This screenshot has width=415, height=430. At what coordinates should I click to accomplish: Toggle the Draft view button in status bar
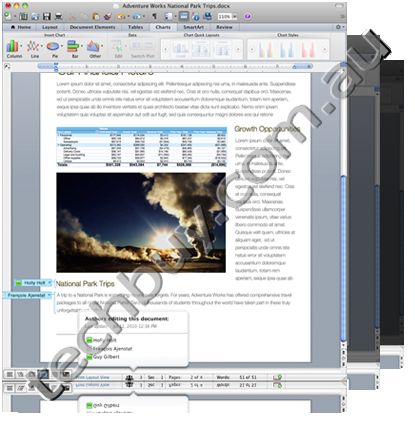point(10,375)
